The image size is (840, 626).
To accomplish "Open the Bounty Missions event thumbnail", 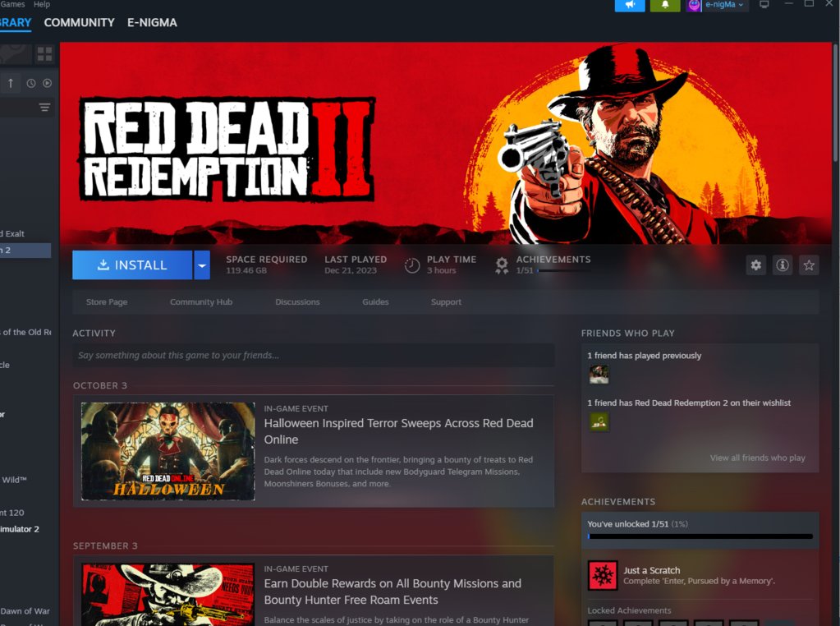I will (168, 594).
